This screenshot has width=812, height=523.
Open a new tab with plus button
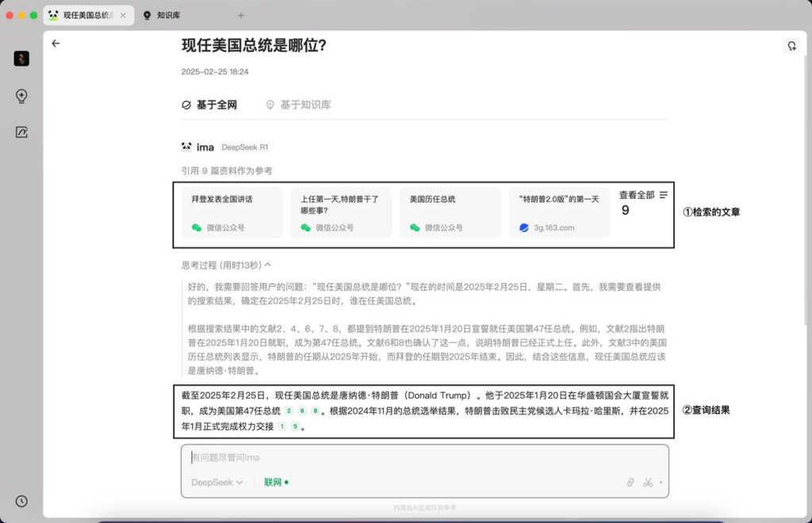pyautogui.click(x=241, y=15)
